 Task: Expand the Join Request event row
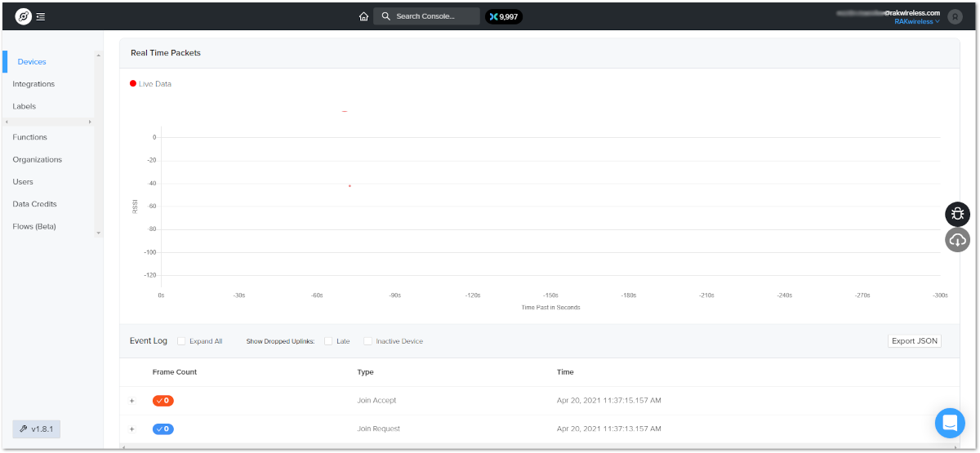131,429
